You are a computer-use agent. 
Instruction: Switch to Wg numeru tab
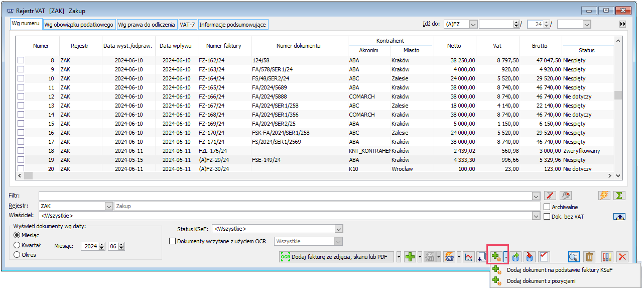tap(26, 24)
